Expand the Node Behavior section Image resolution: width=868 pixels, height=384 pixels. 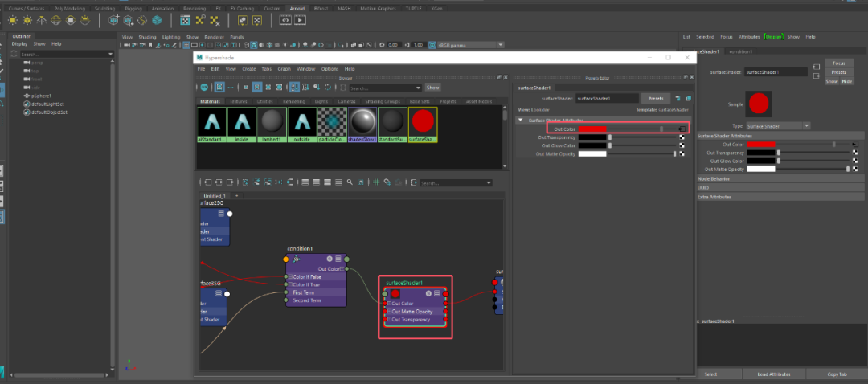coord(780,178)
